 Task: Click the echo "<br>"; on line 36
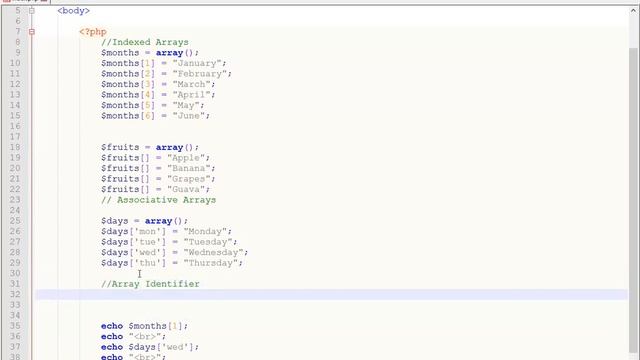coord(133,336)
